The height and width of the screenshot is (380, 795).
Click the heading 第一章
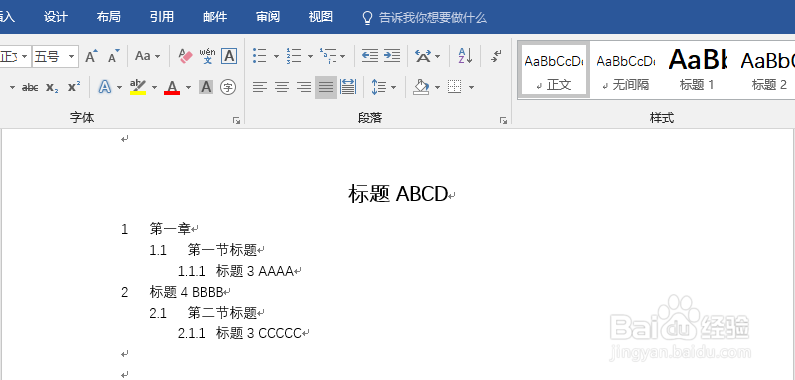point(170,229)
